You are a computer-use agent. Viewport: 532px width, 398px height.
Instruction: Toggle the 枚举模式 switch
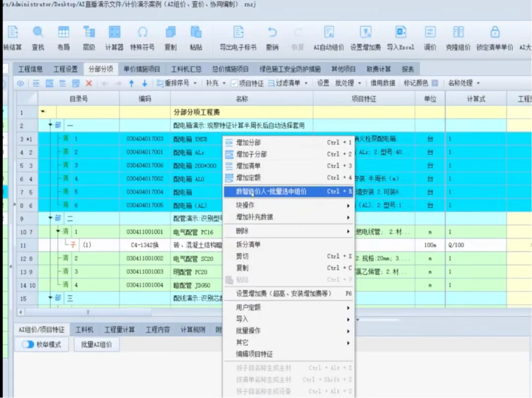[28, 344]
